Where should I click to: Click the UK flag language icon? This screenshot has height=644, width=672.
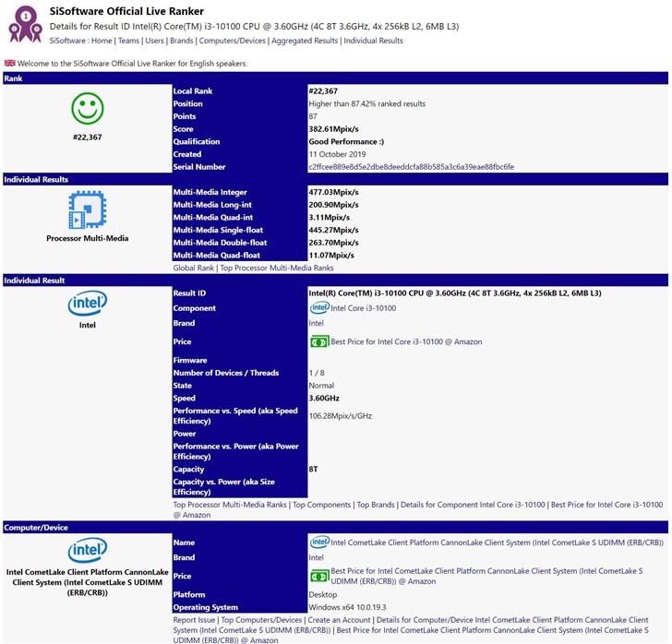(10, 63)
